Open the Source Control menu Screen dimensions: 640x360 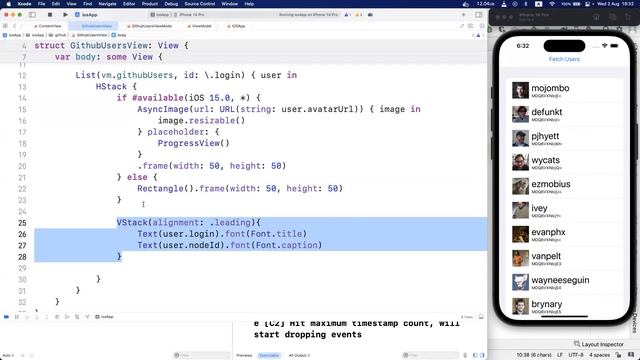click(200, 4)
